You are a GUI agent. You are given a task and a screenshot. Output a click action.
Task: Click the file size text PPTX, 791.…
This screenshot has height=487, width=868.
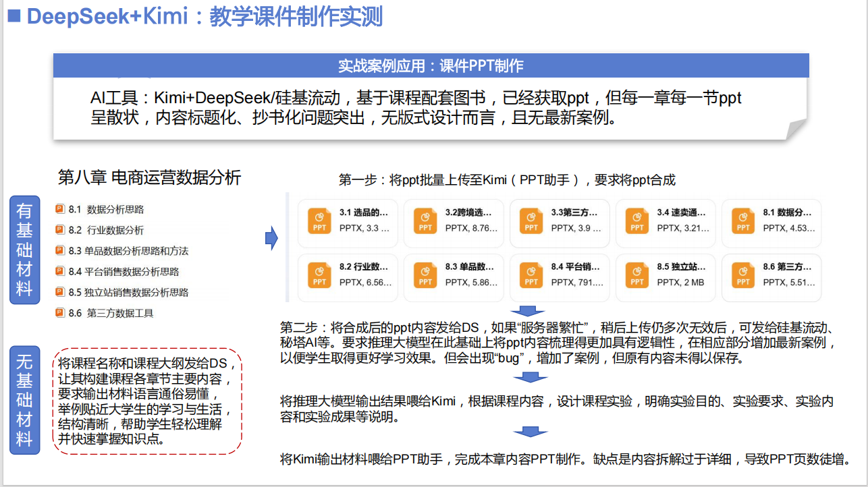[x=576, y=283]
